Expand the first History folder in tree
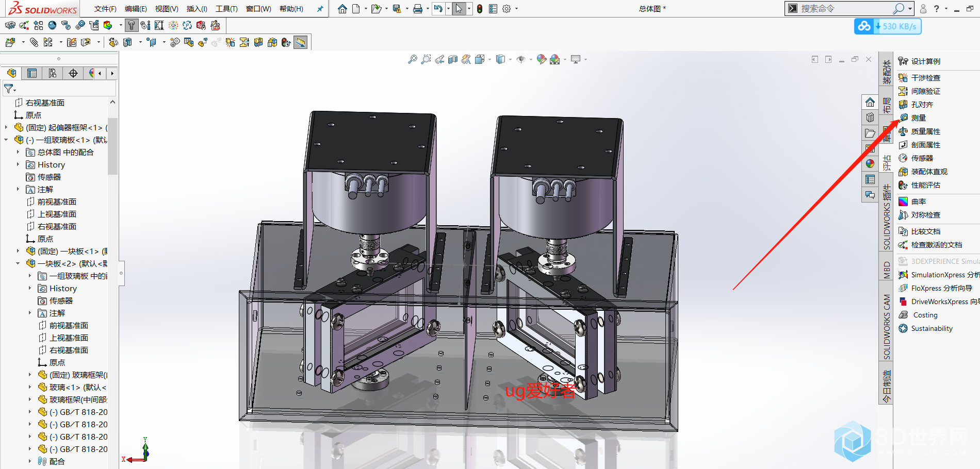980x469 pixels. click(x=18, y=164)
